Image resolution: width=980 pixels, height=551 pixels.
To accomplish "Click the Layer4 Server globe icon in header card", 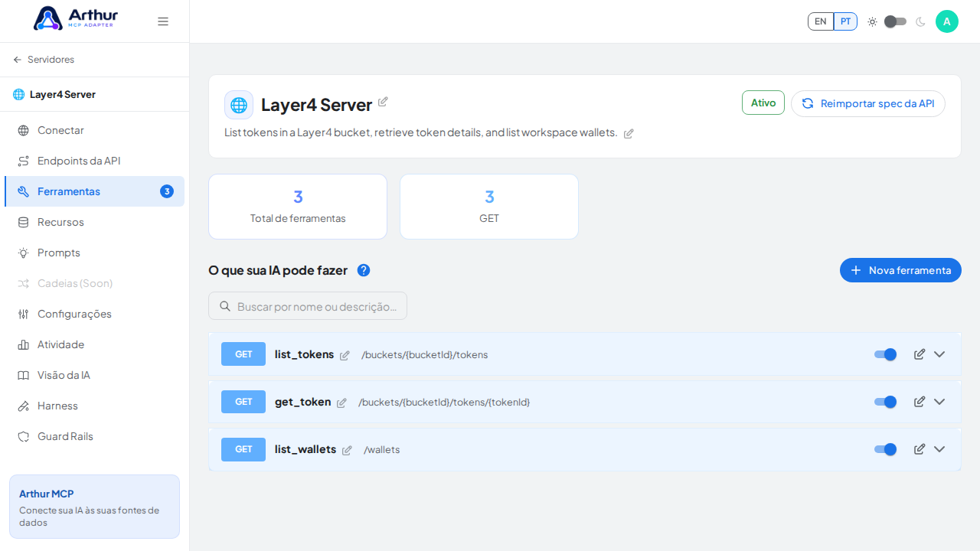I will tap(239, 105).
